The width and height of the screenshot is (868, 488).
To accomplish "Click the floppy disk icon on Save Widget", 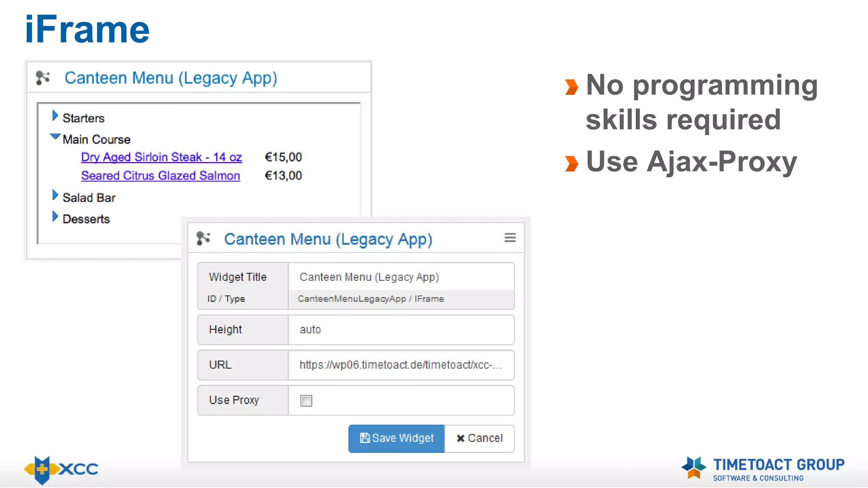I will [364, 438].
